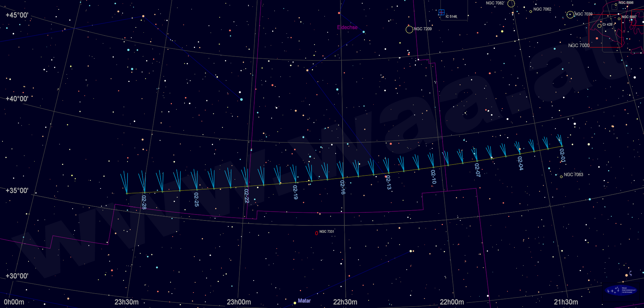Click the blue square marker of IC 5146
The width and height of the screenshot is (644, 308).
tap(441, 13)
